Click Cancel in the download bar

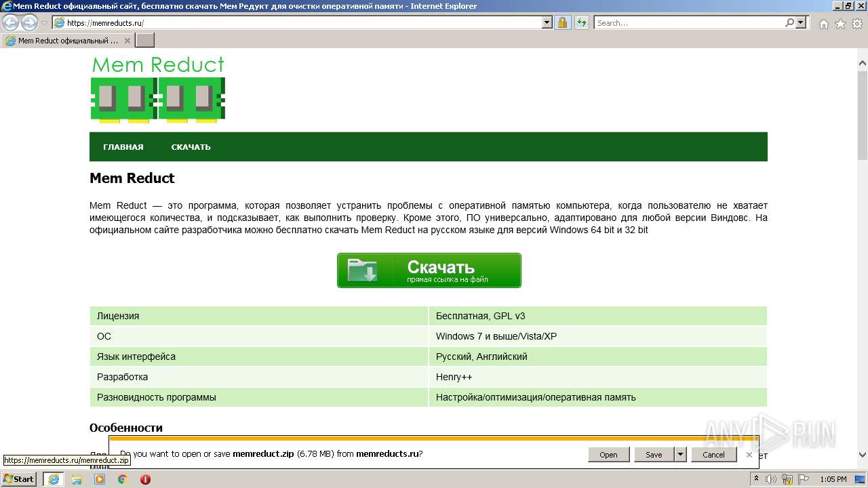713,455
